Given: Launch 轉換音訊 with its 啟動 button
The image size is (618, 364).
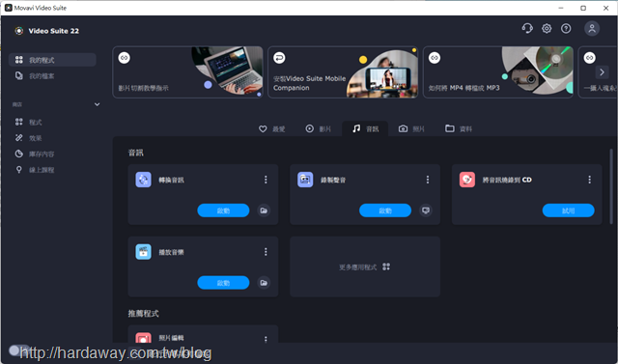Looking at the screenshot, I should 223,210.
